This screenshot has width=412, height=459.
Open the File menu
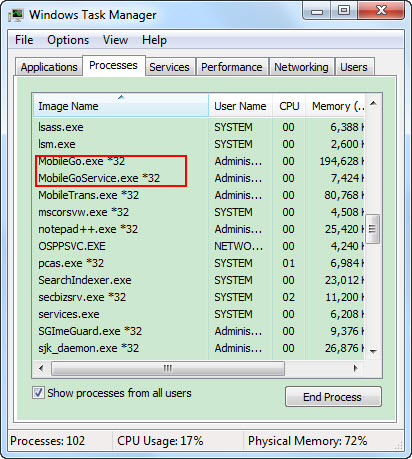[24, 40]
